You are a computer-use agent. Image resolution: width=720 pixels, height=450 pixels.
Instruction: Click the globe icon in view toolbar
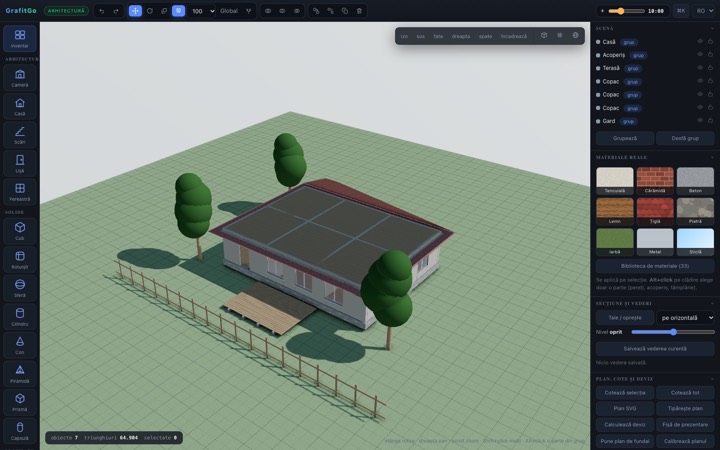pos(575,35)
